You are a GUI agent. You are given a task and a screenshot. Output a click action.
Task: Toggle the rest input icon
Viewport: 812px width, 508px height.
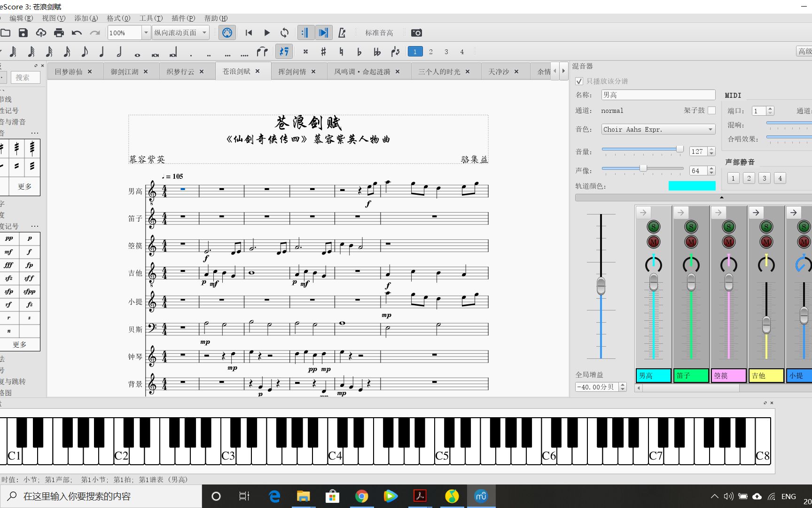[x=284, y=51]
